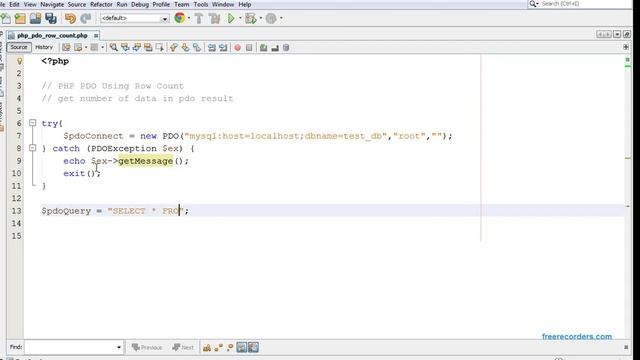The image size is (640, 360).
Task: Undo the last edit
Action: (x=70, y=18)
